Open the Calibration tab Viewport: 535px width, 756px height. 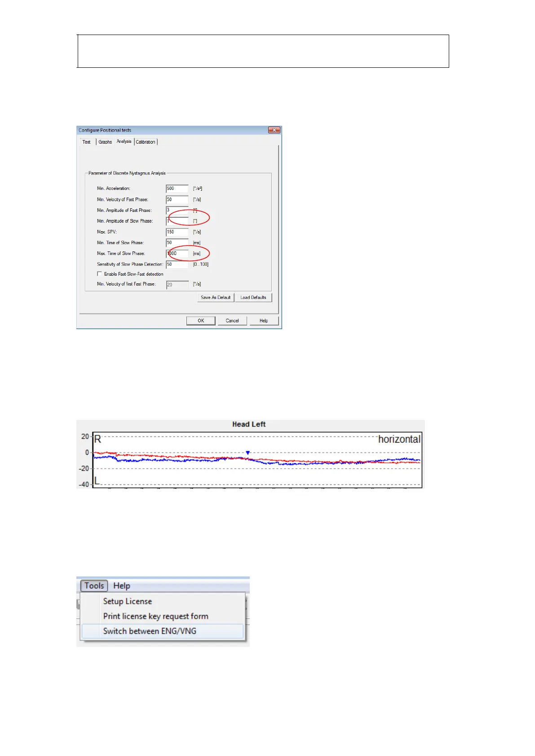coord(146,142)
